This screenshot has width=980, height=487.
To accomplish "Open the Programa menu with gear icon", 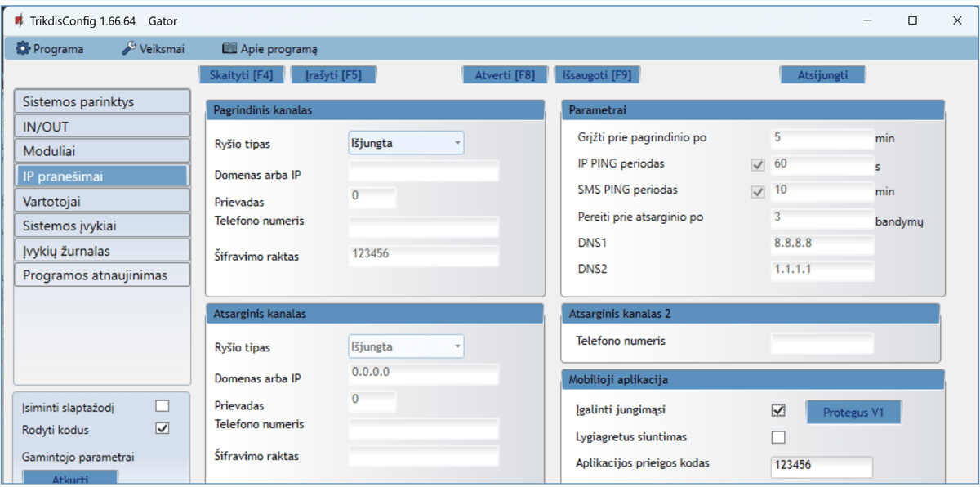I will 50,49.
